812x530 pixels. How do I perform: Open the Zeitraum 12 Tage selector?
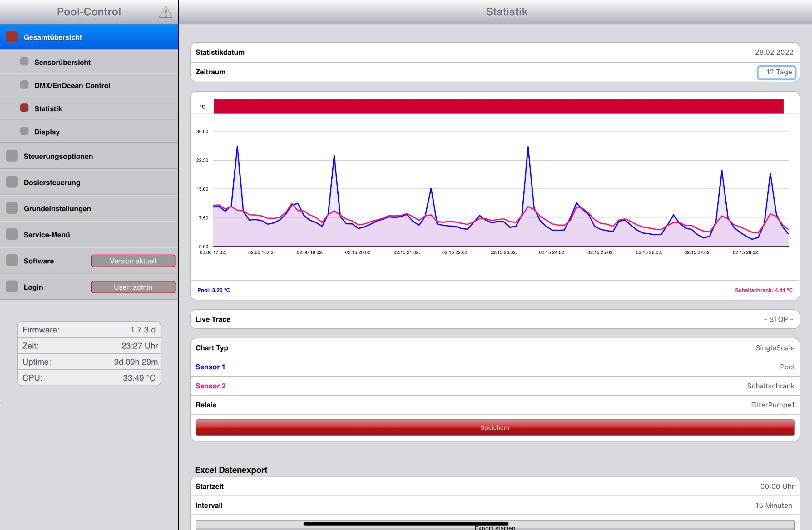click(x=776, y=72)
